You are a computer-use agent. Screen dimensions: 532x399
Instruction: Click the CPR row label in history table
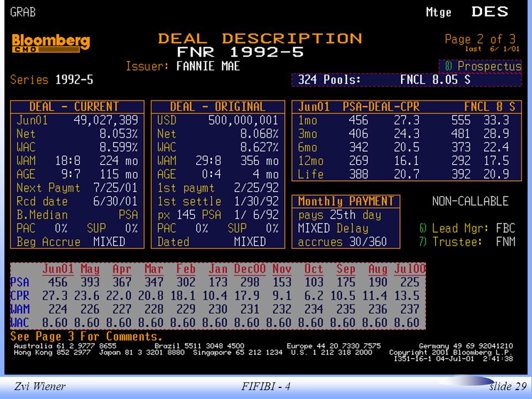(20, 296)
